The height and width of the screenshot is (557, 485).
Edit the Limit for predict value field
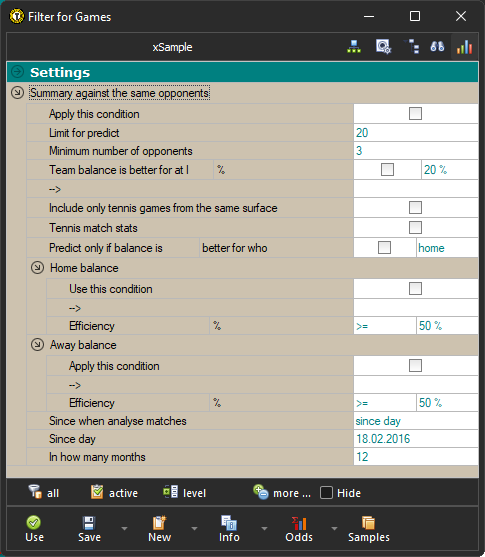click(x=416, y=133)
